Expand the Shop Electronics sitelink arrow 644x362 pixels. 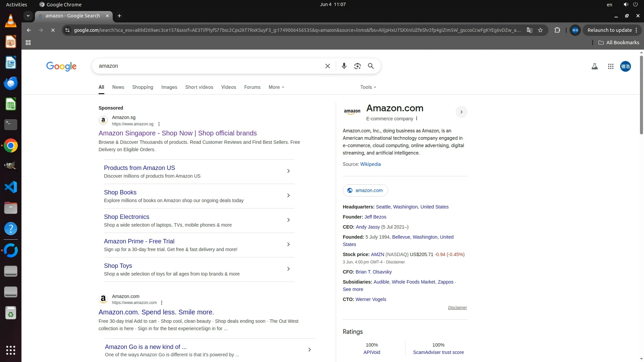[x=288, y=220]
